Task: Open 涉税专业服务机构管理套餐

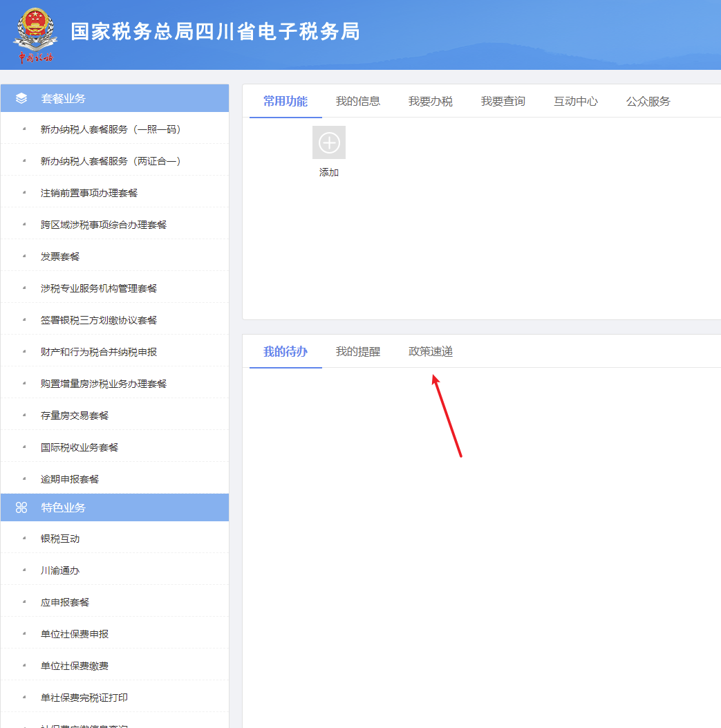Action: (x=115, y=288)
